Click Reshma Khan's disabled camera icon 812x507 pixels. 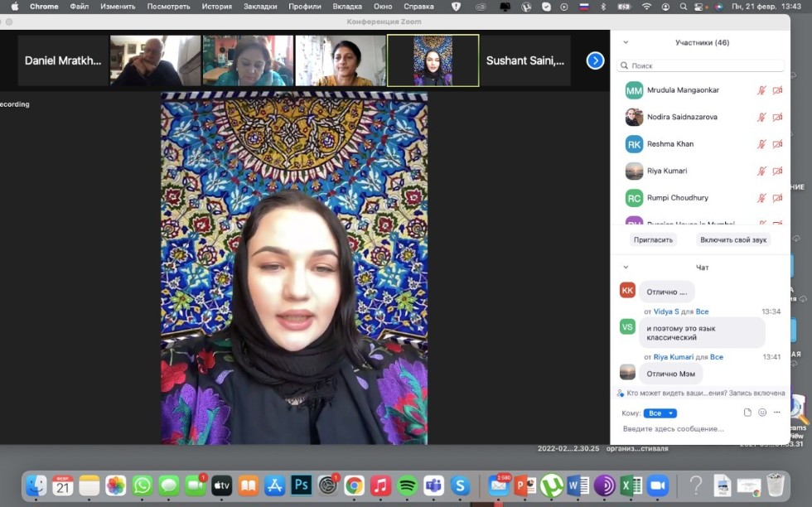tap(777, 144)
